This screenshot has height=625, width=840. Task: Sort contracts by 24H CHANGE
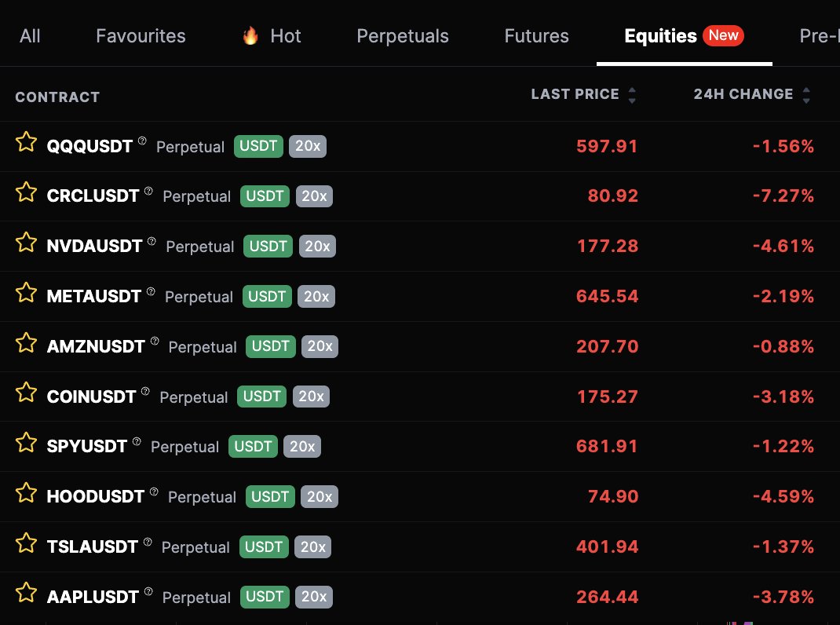745,93
